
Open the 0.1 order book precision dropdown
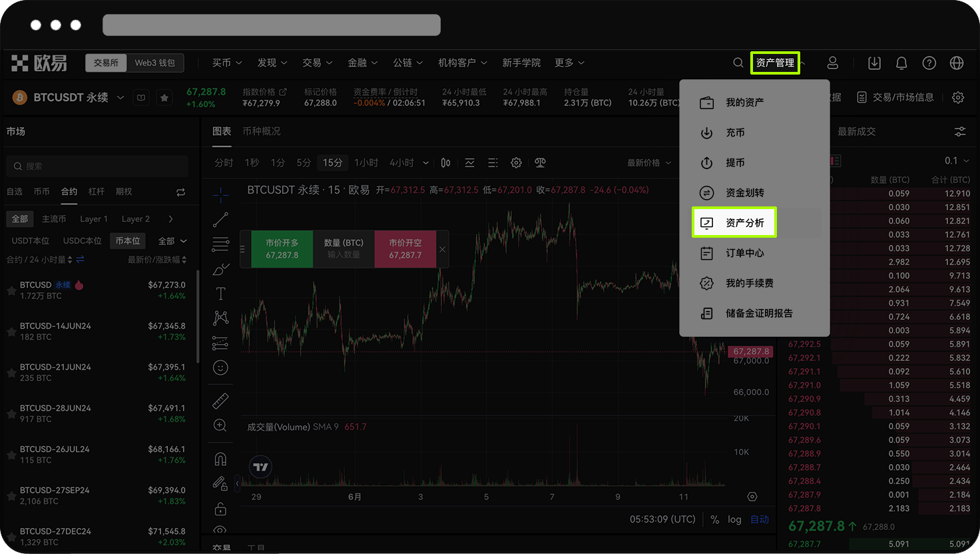pos(955,160)
